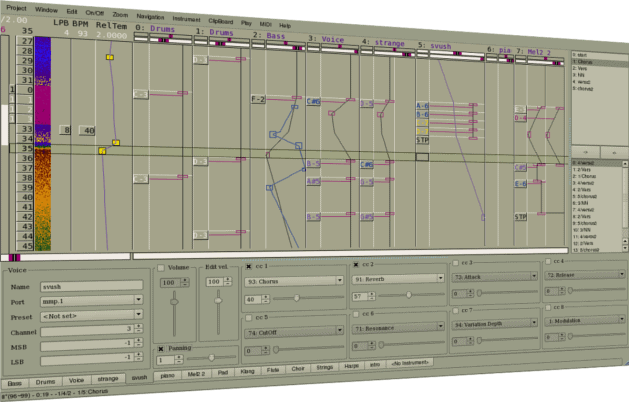Open the Window menu
This screenshot has height=410, width=636.
click(x=46, y=10)
